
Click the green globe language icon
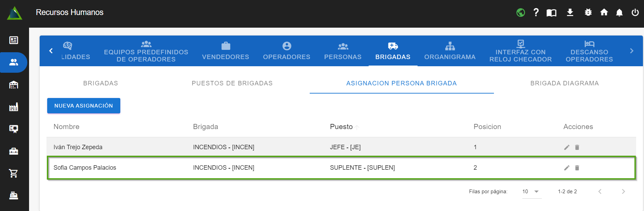[521, 13]
